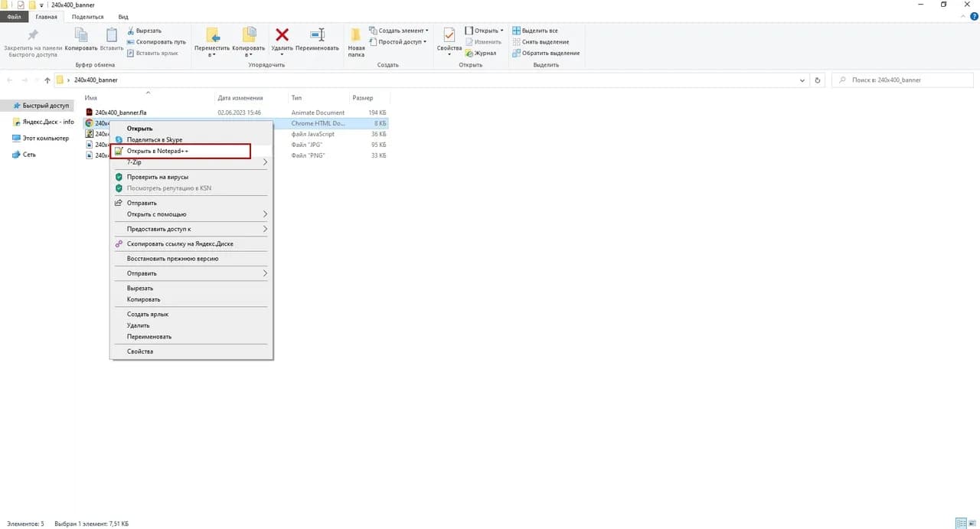Click the Back navigation arrow
The image size is (980, 529).
click(9, 80)
